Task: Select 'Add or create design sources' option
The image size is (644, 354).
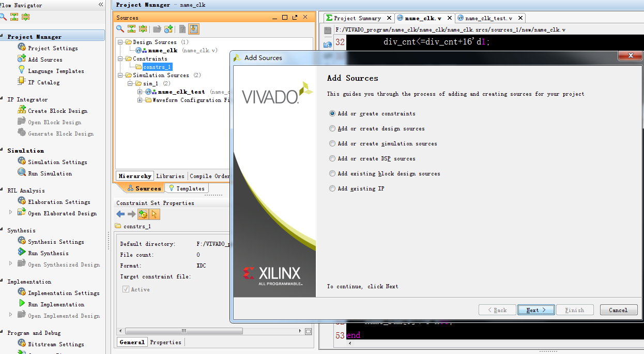Action: coord(332,128)
